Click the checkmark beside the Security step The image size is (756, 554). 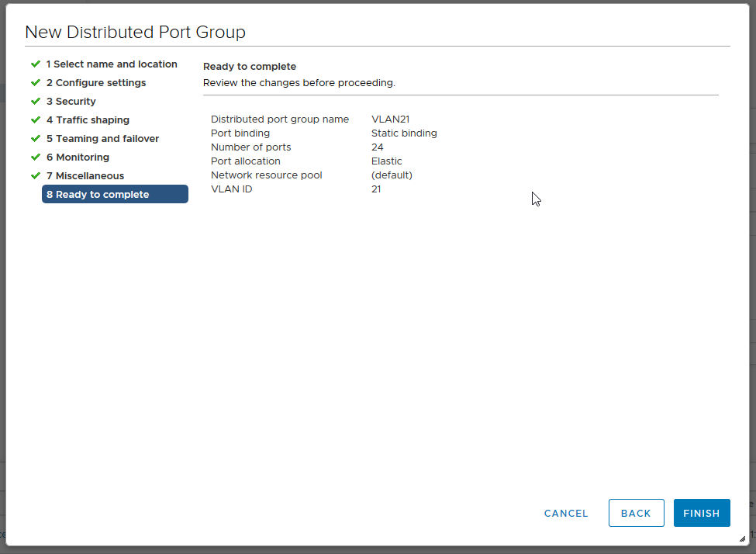tap(36, 101)
